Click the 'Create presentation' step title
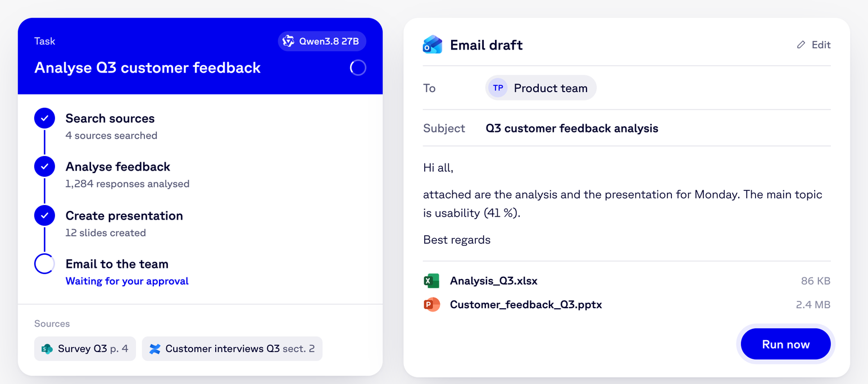This screenshot has width=868, height=384. pyautogui.click(x=124, y=216)
